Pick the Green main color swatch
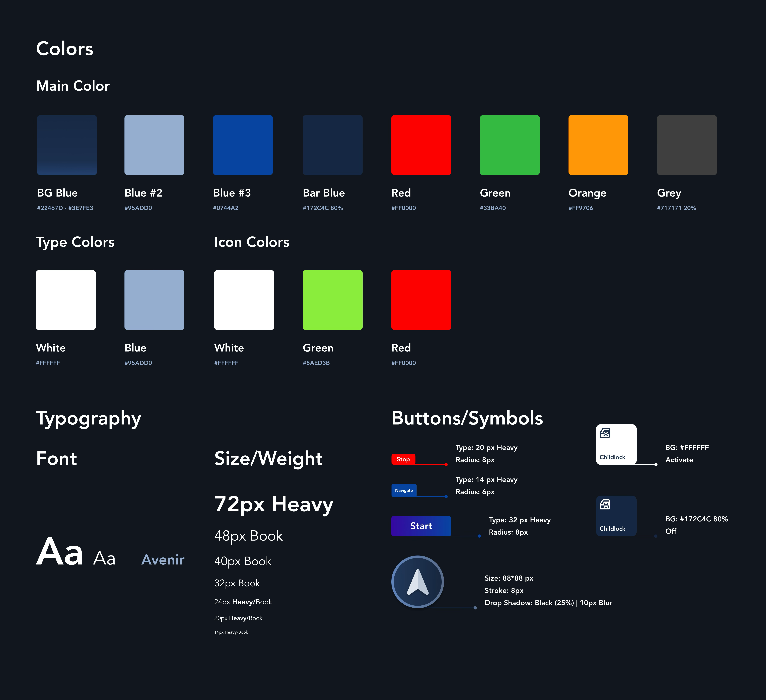Viewport: 766px width, 700px height. click(510, 145)
